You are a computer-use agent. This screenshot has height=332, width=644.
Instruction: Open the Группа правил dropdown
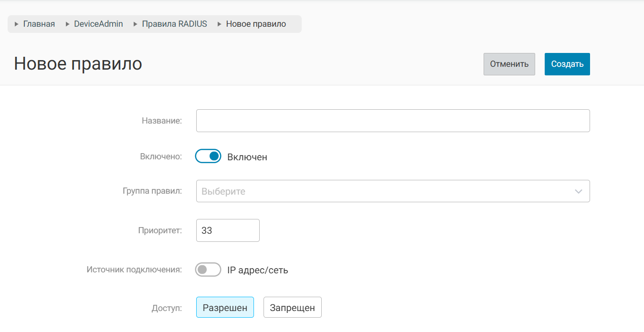(382, 191)
